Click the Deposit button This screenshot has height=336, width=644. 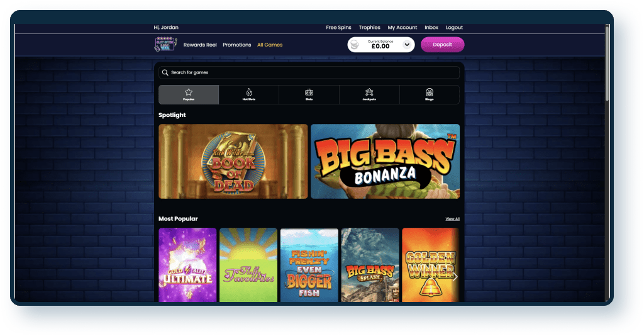click(442, 45)
